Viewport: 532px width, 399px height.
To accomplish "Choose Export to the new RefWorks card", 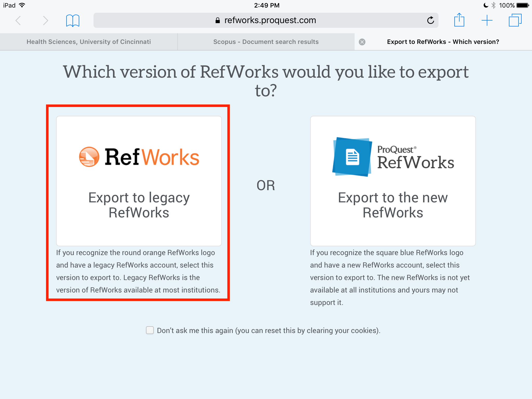I will pos(393,181).
